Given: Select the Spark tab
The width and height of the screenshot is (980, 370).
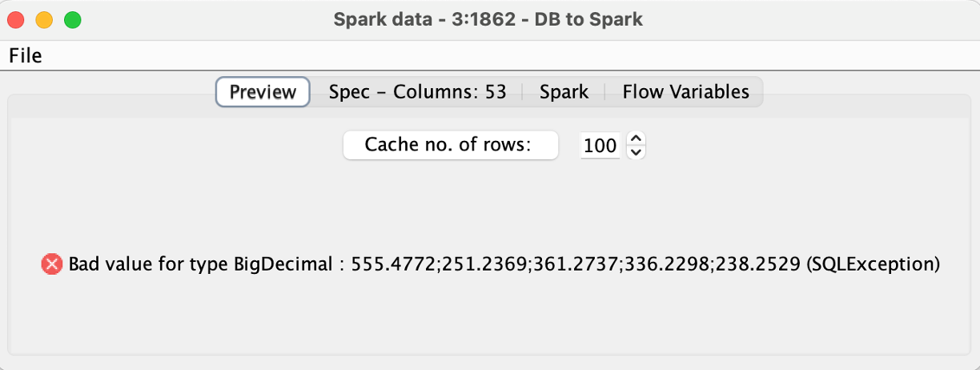Looking at the screenshot, I should tap(564, 92).
